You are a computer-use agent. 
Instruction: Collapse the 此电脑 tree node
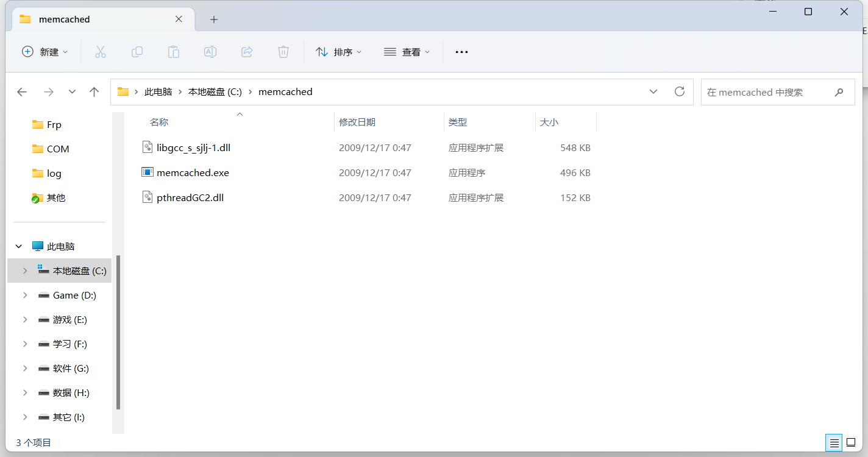click(x=19, y=247)
